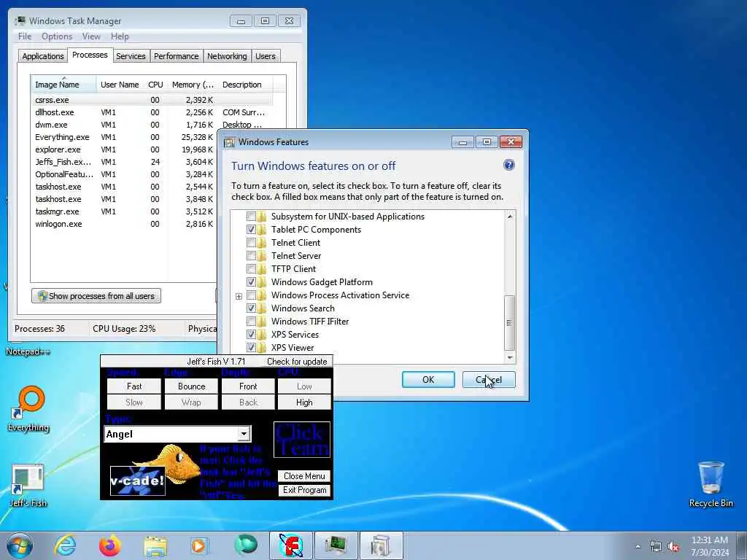This screenshot has width=747, height=560.
Task: Open Windows Explorer folder taskbar icon
Action: point(155,546)
